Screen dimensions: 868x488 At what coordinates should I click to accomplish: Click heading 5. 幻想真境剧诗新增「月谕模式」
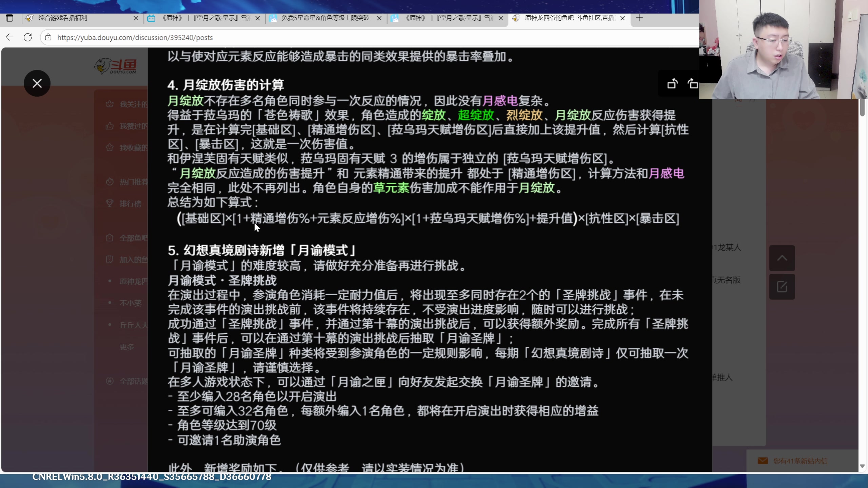(x=262, y=251)
